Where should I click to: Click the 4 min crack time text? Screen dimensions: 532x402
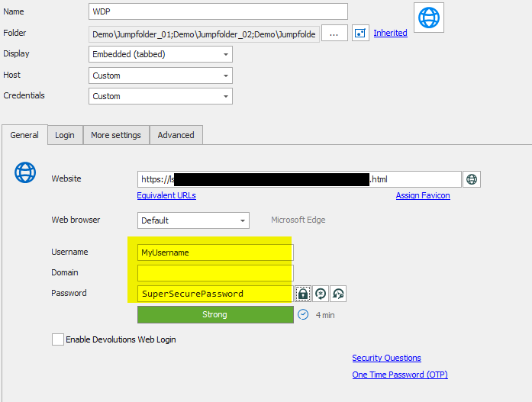(x=325, y=315)
